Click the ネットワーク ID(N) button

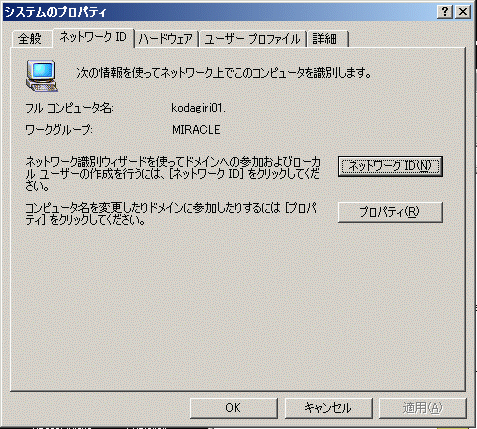390,166
